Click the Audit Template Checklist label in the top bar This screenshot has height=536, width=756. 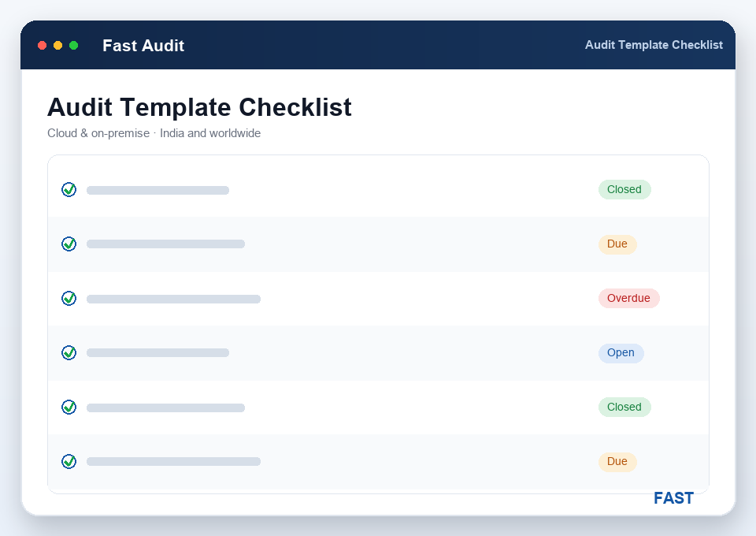pyautogui.click(x=654, y=45)
